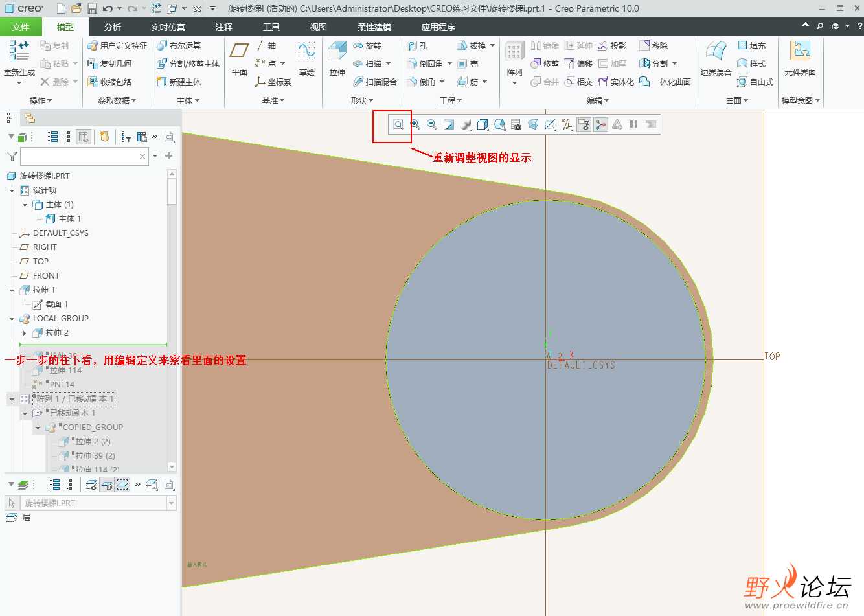Click the Zoom Out magnifier icon
The image size is (864, 616).
point(432,124)
